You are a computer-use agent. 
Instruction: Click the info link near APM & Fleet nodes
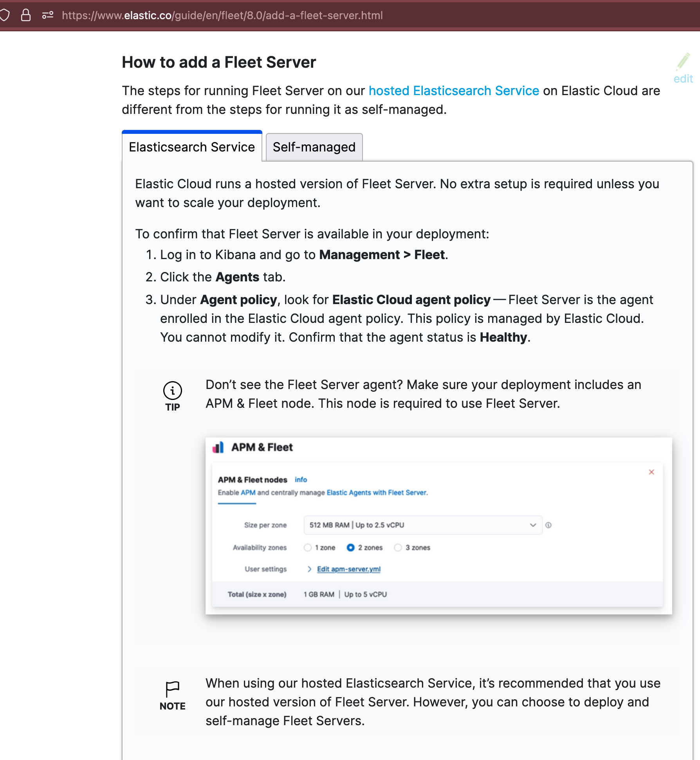click(300, 479)
